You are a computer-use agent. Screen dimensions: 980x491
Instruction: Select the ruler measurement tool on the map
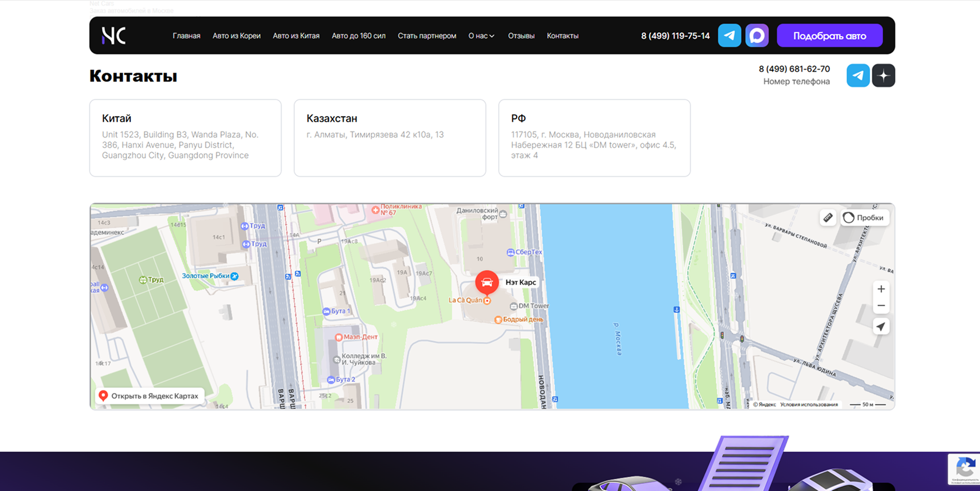(x=828, y=218)
